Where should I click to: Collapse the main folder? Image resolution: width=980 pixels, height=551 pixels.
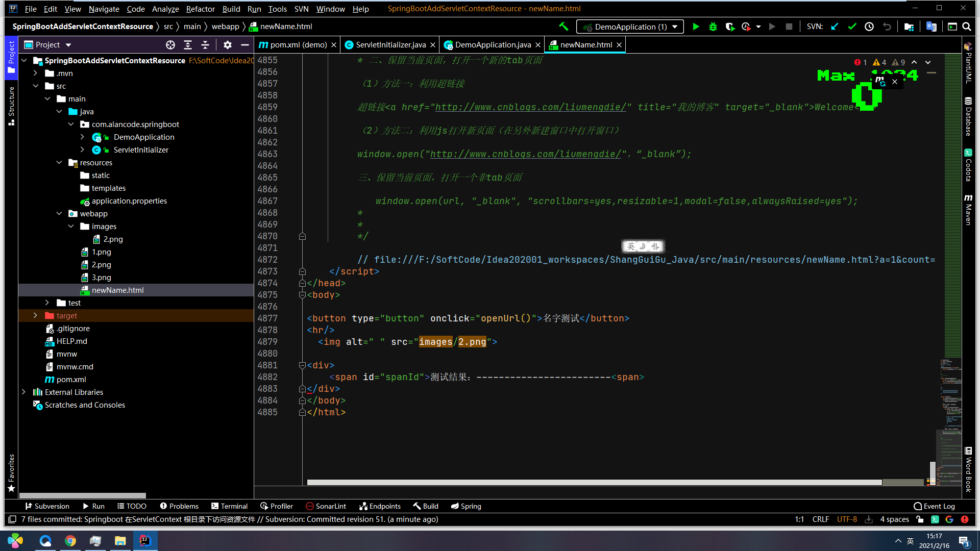(47, 98)
